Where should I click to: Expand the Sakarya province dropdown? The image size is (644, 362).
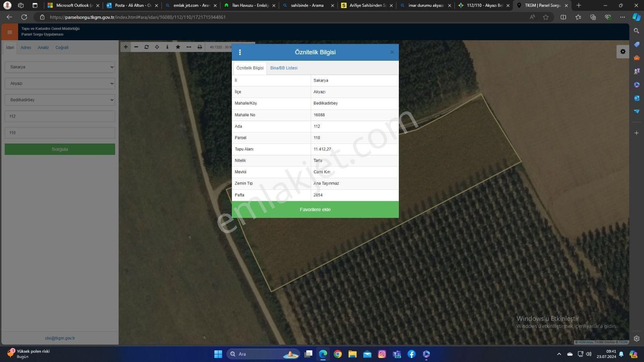(60, 67)
